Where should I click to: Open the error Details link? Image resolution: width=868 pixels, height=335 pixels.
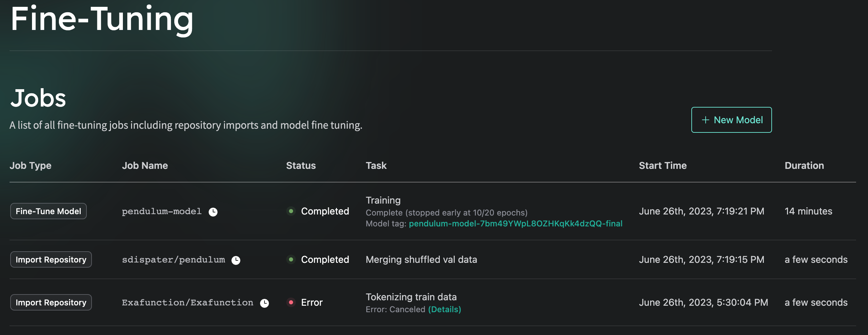click(x=445, y=309)
